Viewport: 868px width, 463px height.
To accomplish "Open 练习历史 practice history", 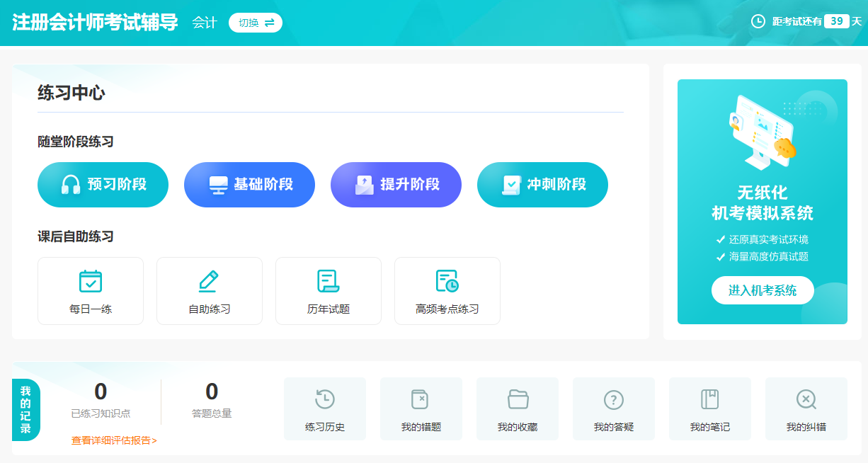I will [x=324, y=408].
